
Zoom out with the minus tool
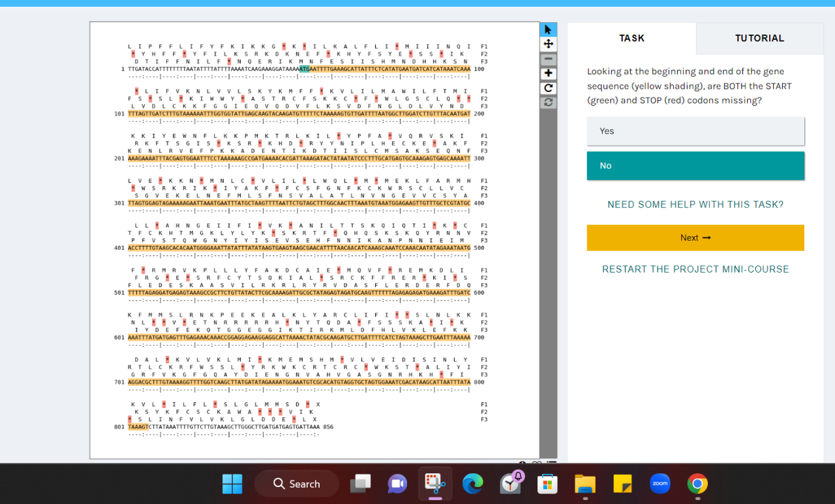click(548, 59)
